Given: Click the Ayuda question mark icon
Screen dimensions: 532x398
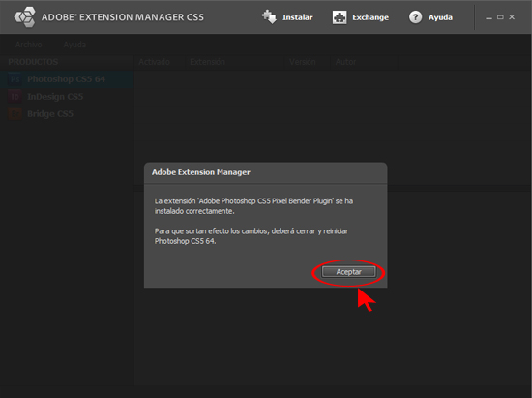Looking at the screenshot, I should [x=415, y=17].
